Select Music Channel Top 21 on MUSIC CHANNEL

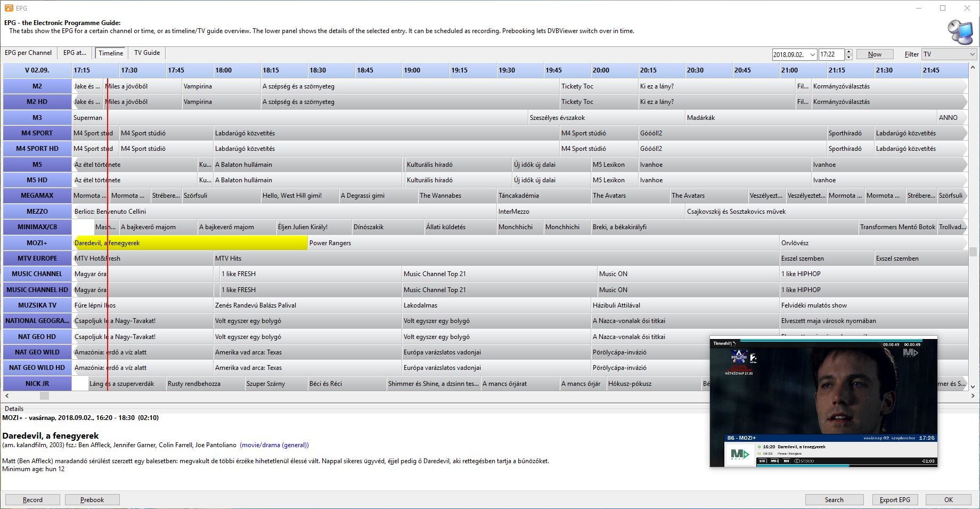pyautogui.click(x=500, y=274)
